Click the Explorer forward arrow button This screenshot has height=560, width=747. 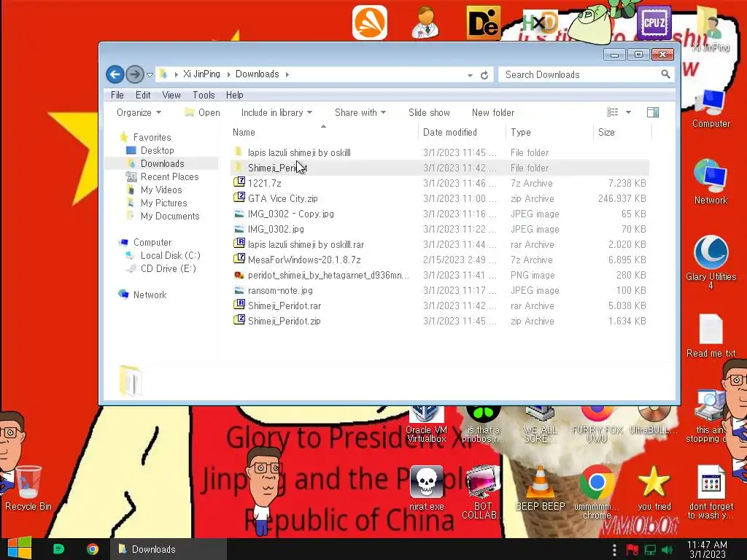tap(135, 74)
